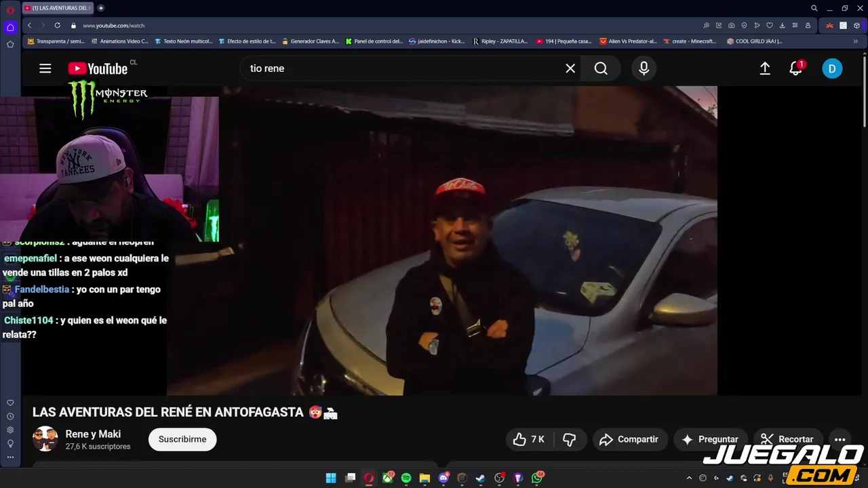868x488 pixels.
Task: Open File Explorer from the taskbar
Action: (425, 478)
